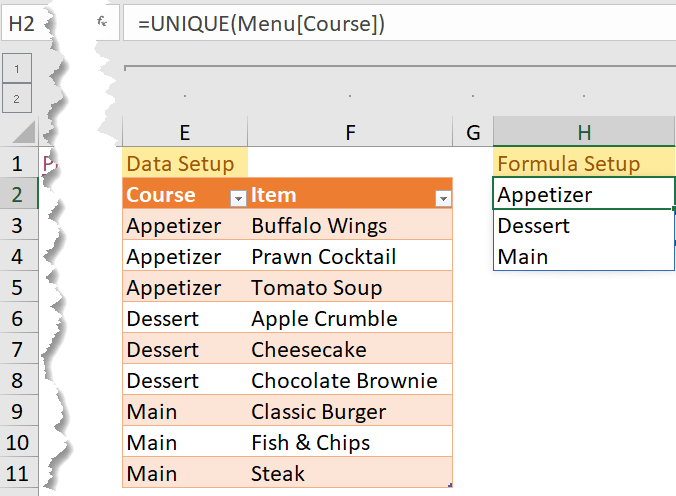This screenshot has height=496, width=676.
Task: Click outline level 1 button
Action: coord(20,67)
